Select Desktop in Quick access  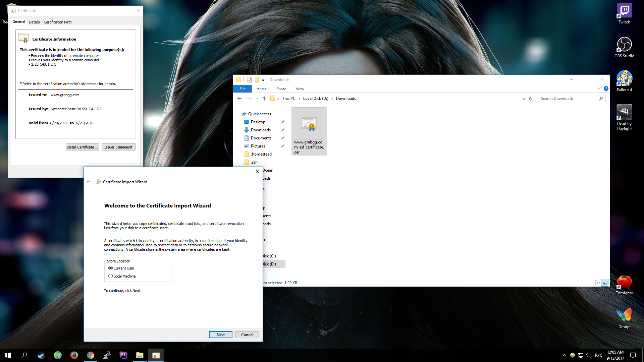258,122
